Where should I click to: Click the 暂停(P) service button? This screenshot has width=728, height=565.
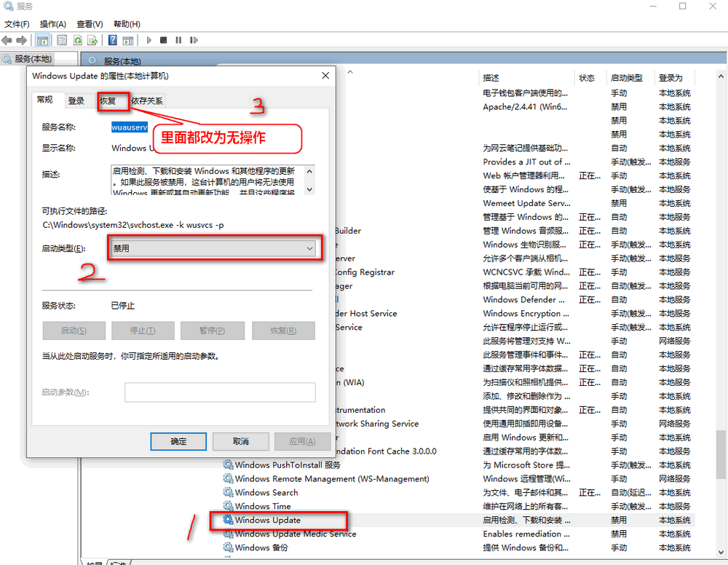[x=212, y=331]
